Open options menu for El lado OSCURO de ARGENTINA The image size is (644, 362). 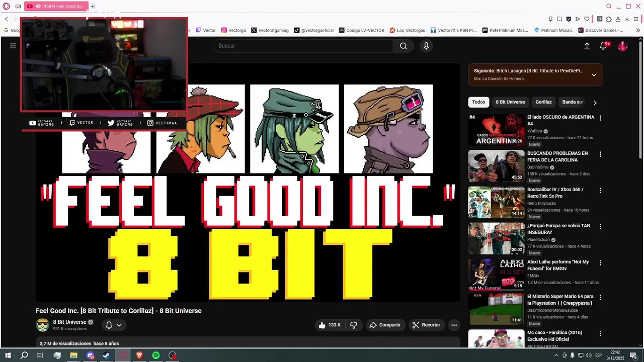(x=600, y=118)
